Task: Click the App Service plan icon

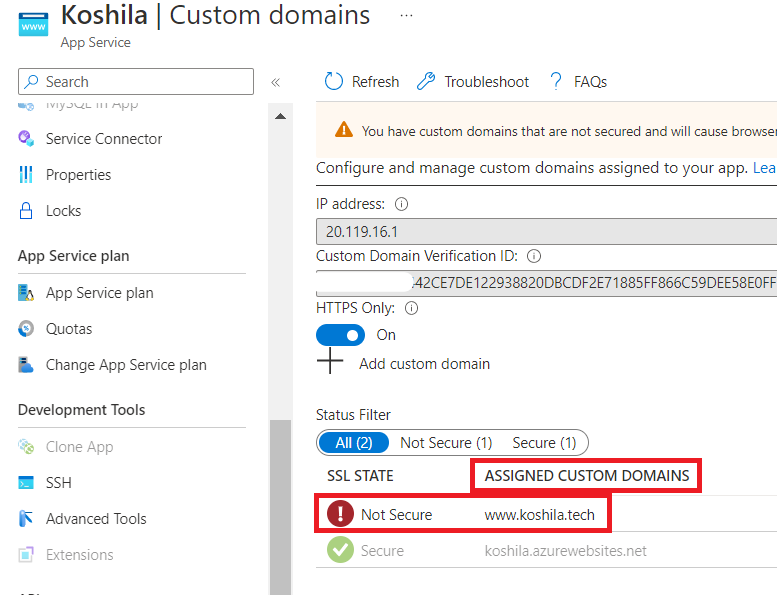Action: click(26, 293)
